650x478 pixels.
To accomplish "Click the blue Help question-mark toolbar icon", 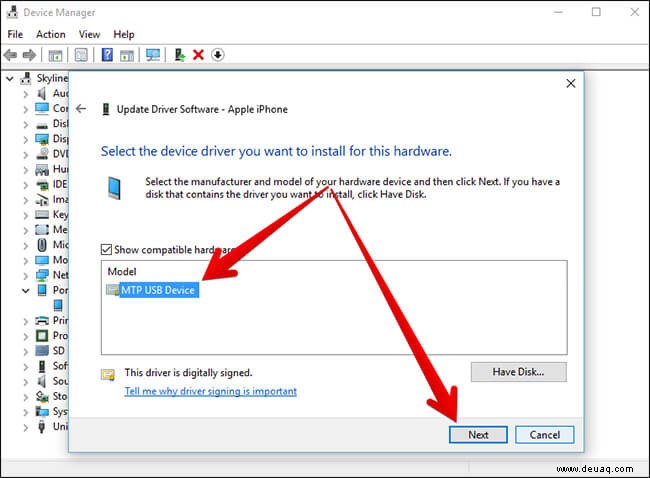I will click(107, 55).
